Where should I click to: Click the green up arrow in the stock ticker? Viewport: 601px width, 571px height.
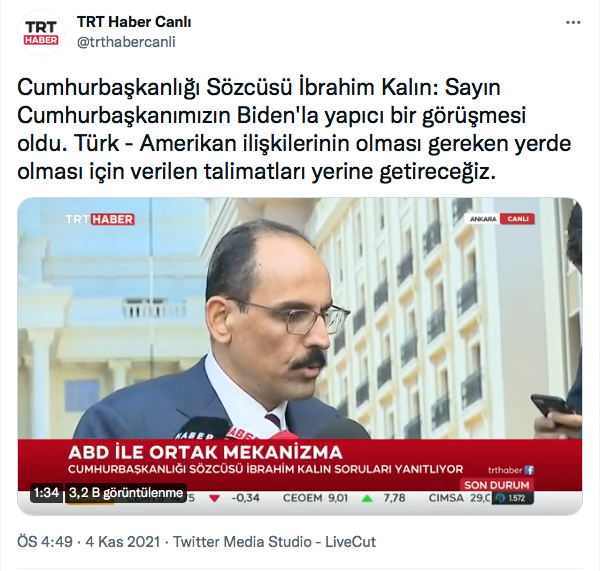367,499
